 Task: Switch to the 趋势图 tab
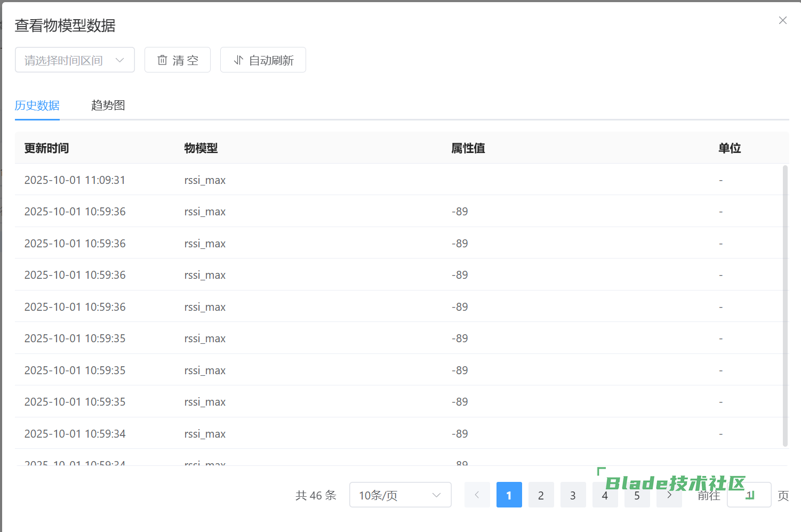click(108, 106)
